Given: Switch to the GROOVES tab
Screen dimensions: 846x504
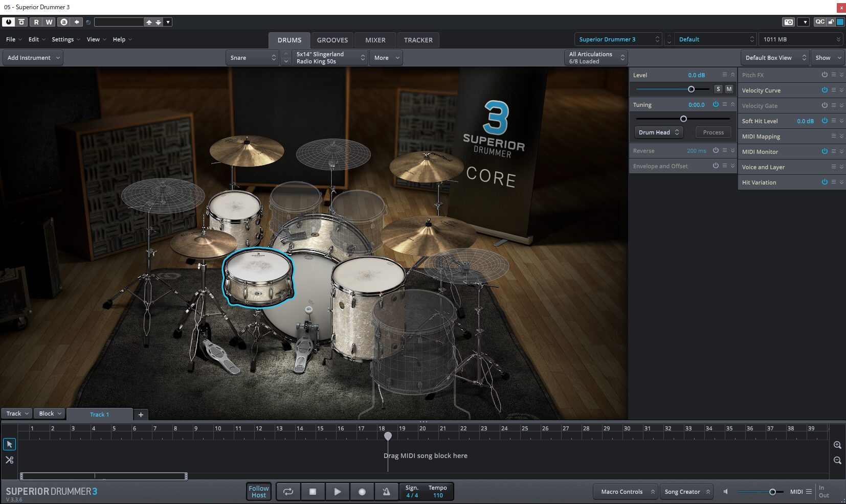Looking at the screenshot, I should click(332, 40).
